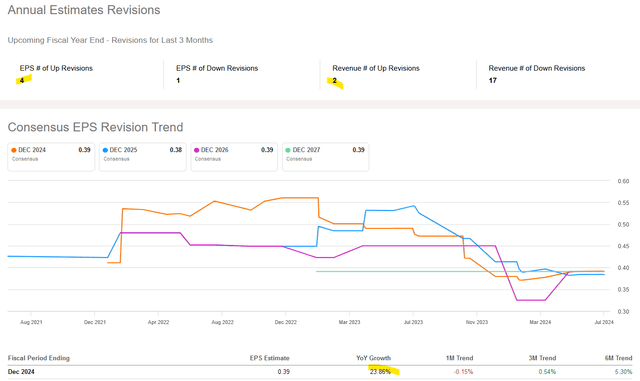Sort by the 1M Trend column header
This screenshot has width=640, height=381.
459,358
